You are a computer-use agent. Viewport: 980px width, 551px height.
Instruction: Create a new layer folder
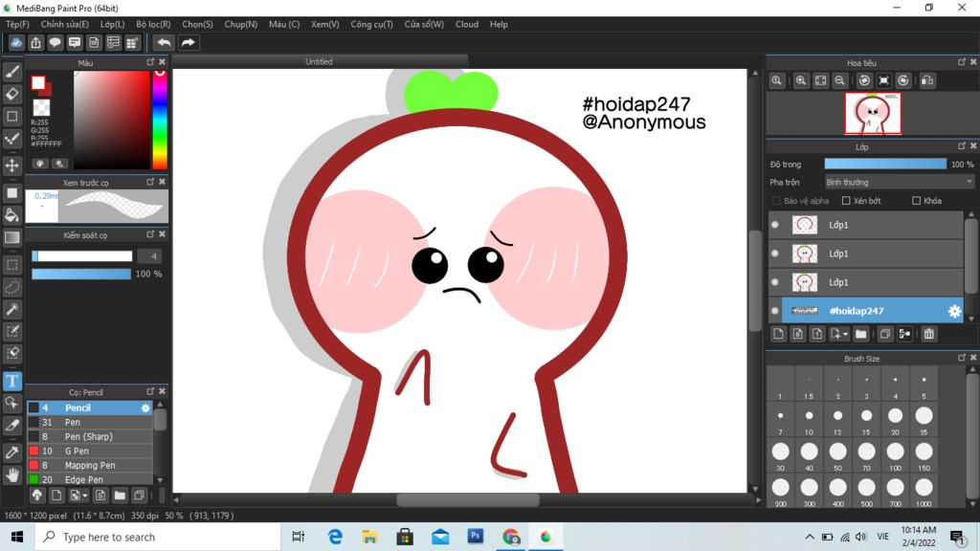(860, 334)
